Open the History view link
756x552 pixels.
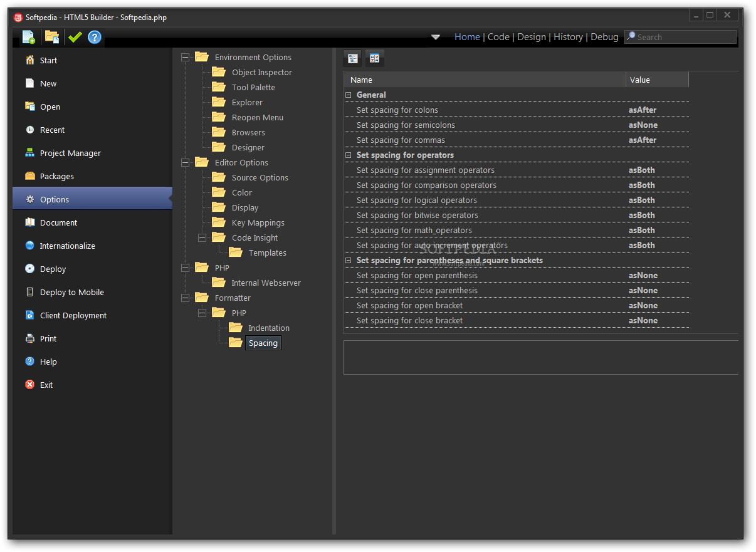click(568, 37)
